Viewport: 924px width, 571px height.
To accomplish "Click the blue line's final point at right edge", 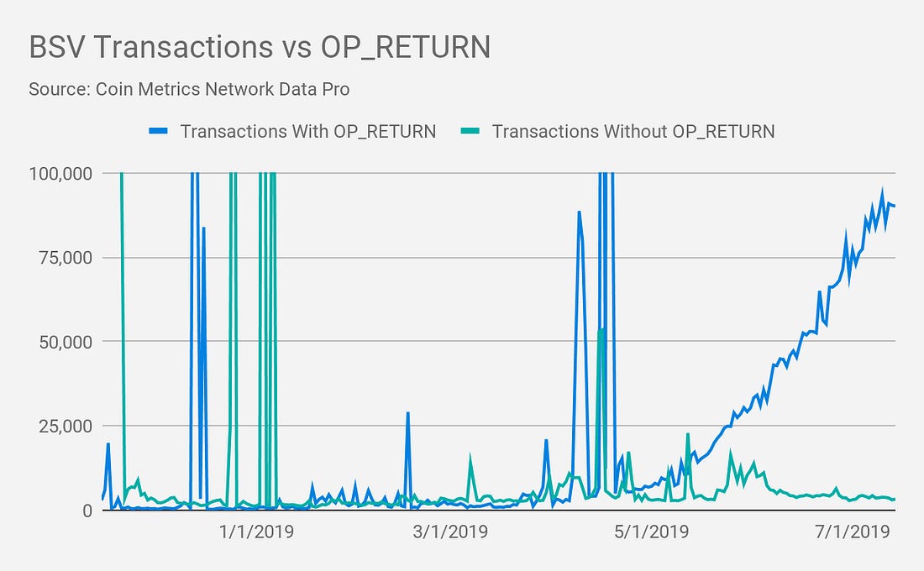I will point(894,206).
